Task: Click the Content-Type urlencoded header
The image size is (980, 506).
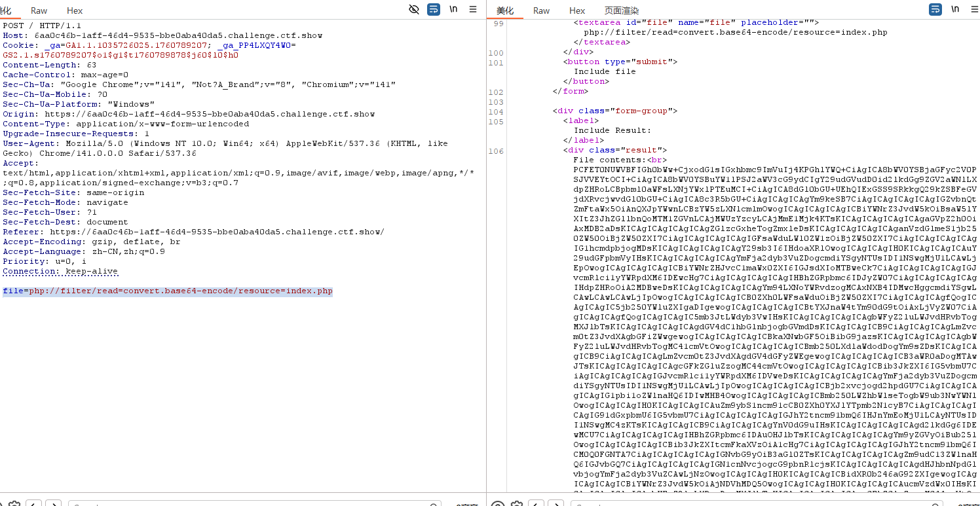Action: [126, 124]
